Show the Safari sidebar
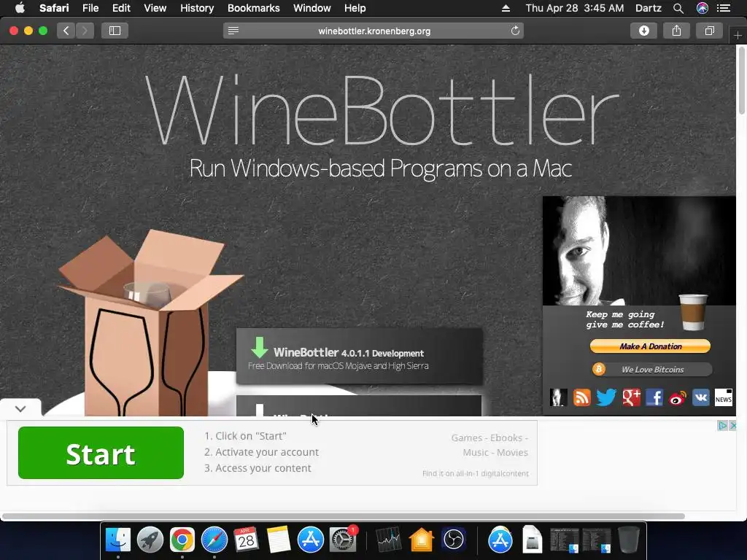The height and width of the screenshot is (560, 747). 115,31
